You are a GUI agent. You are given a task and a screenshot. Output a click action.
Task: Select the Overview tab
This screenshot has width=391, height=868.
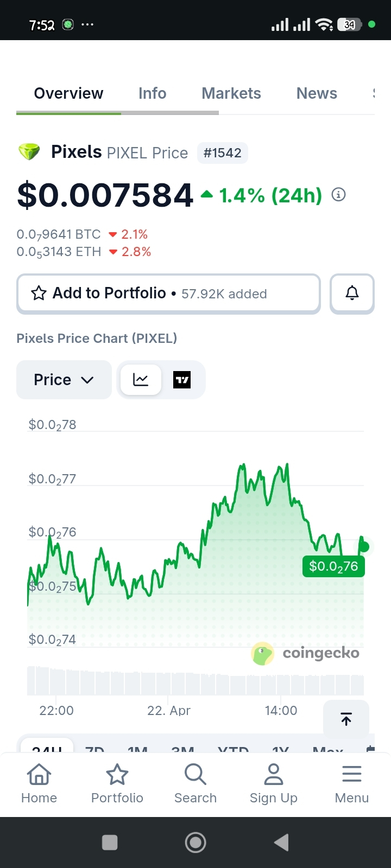tap(68, 93)
